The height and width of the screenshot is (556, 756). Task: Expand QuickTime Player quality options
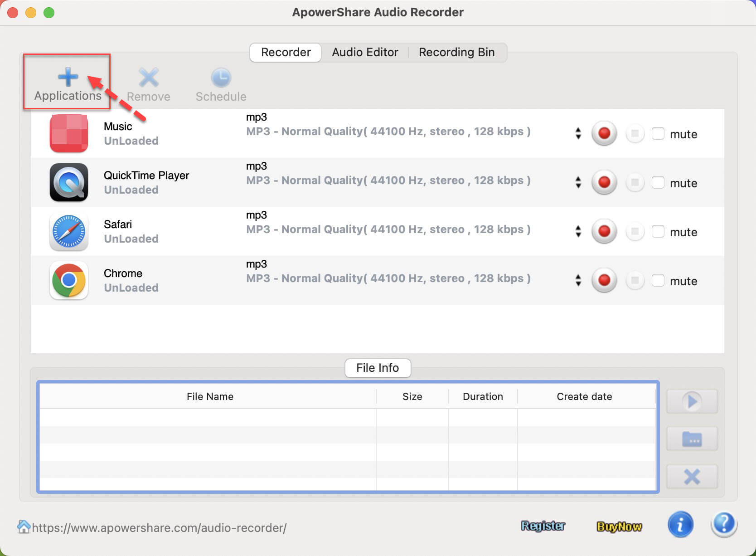578,182
